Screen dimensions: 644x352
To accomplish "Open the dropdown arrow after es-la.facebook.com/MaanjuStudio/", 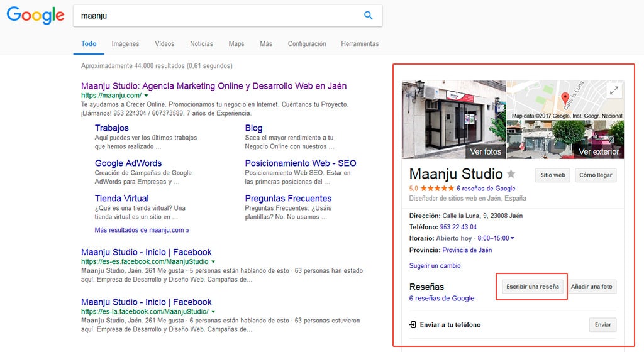I will tap(213, 312).
